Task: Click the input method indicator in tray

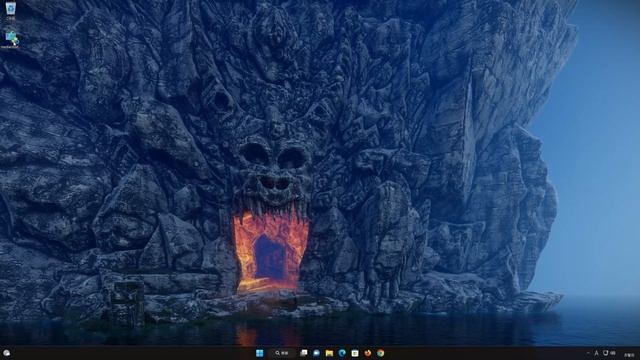Action: 596,353
